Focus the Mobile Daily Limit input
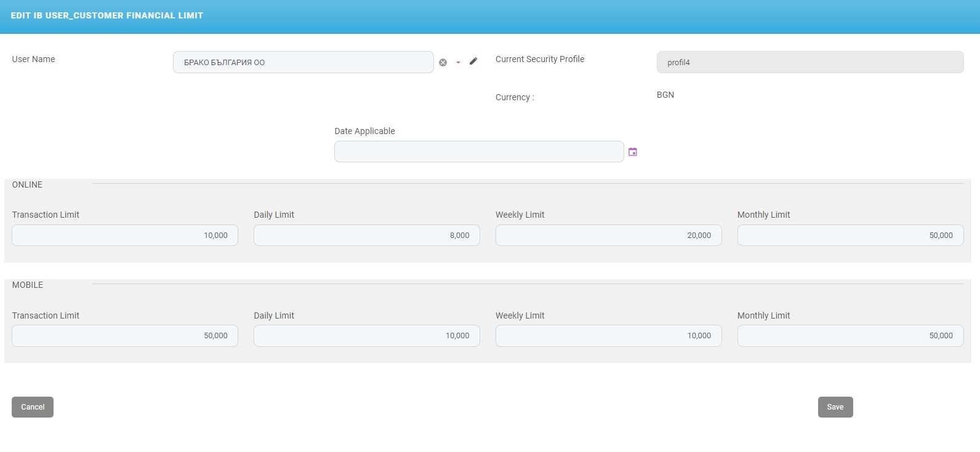 point(366,336)
